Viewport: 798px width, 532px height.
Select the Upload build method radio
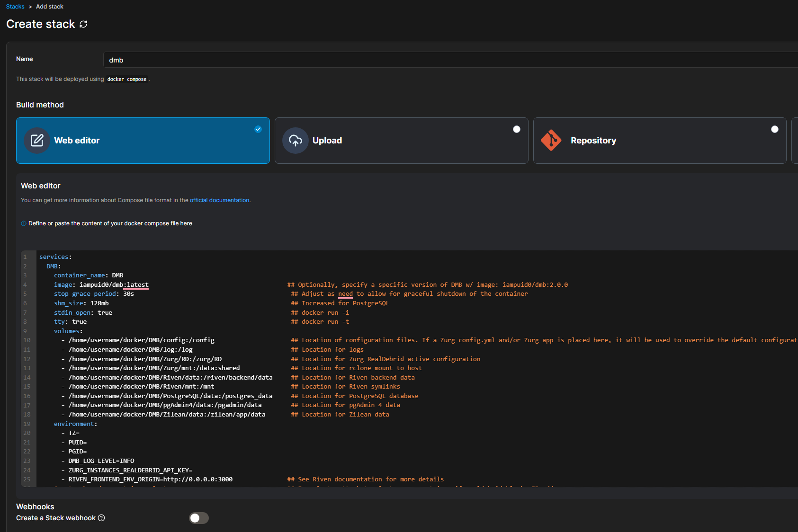517,129
